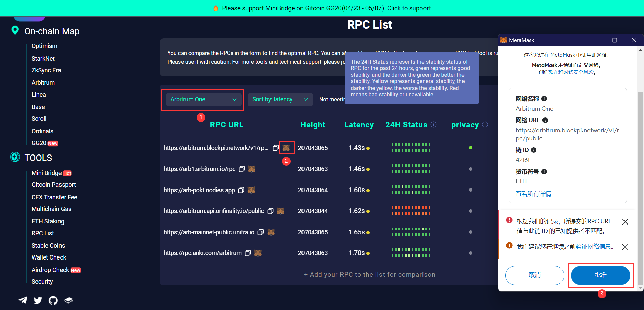644x310 pixels.
Task: Click info icon next to 网络 URL
Action: tap(545, 120)
